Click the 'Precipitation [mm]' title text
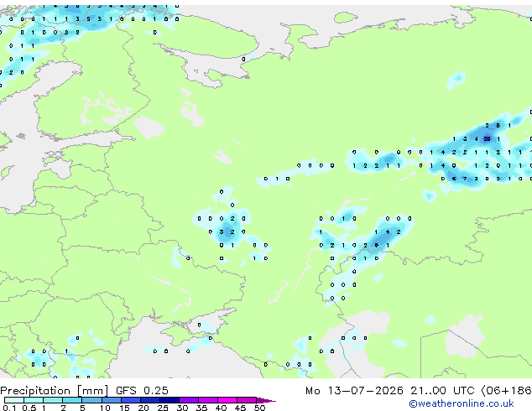This screenshot has width=532, height=411. coord(55,391)
